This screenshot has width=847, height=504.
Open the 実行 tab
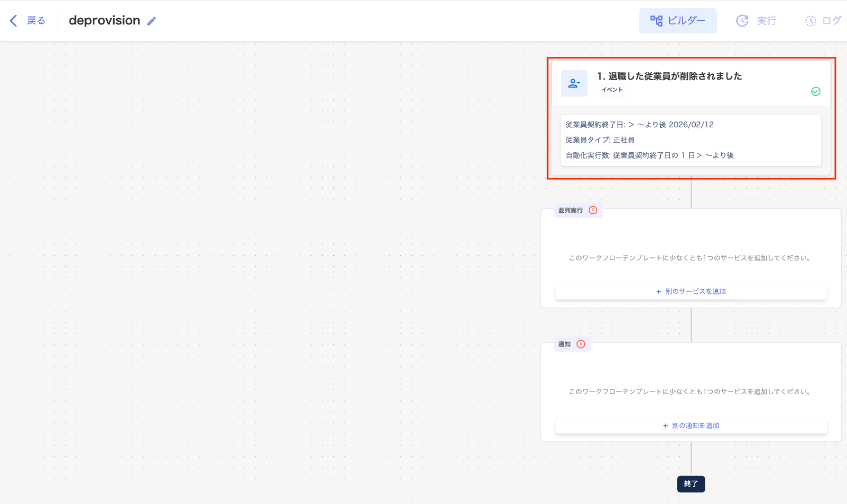[756, 21]
